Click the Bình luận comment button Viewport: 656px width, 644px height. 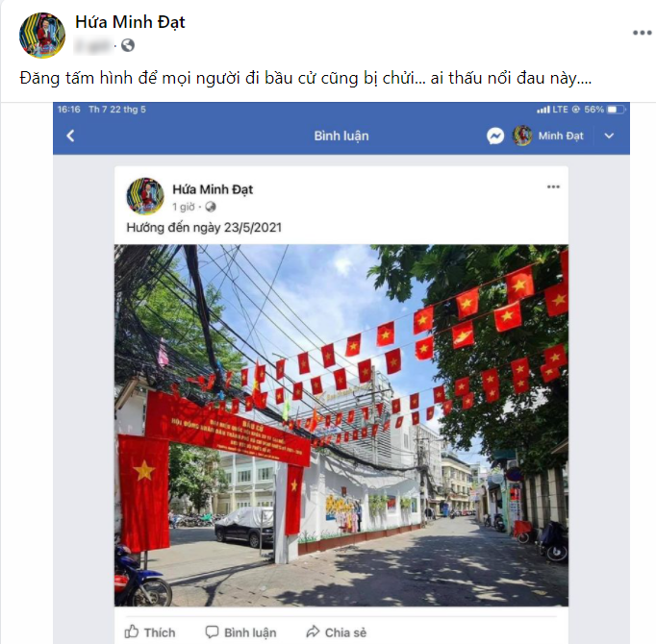point(240,632)
